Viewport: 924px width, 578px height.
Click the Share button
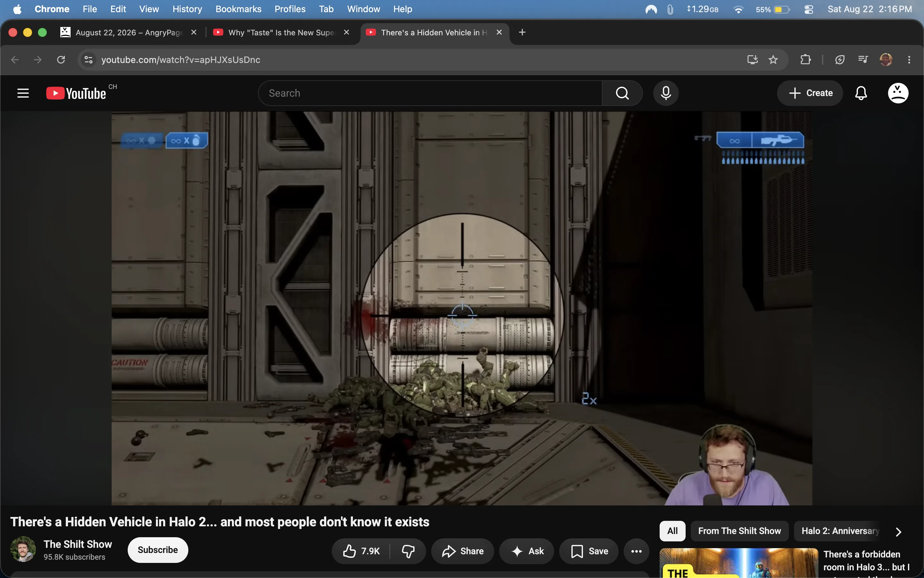(462, 551)
